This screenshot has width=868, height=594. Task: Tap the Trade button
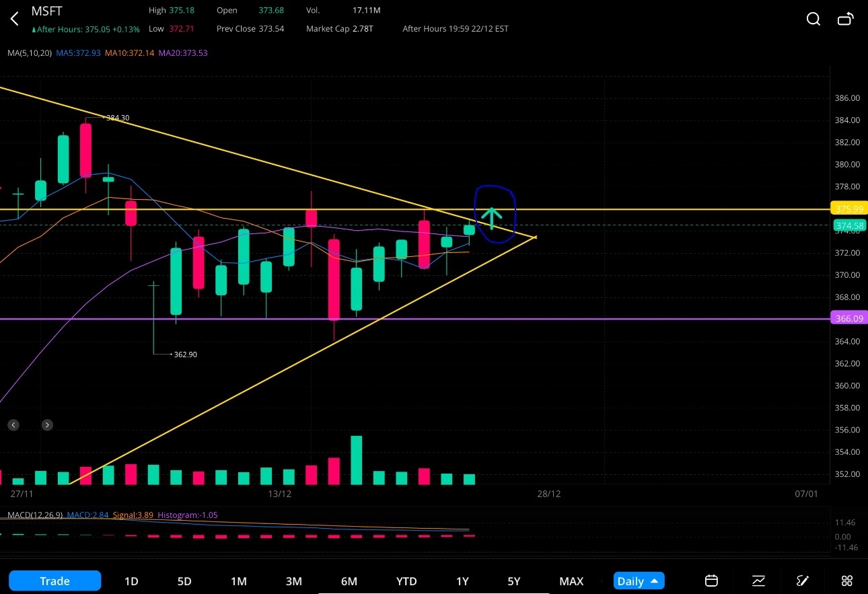(x=55, y=581)
